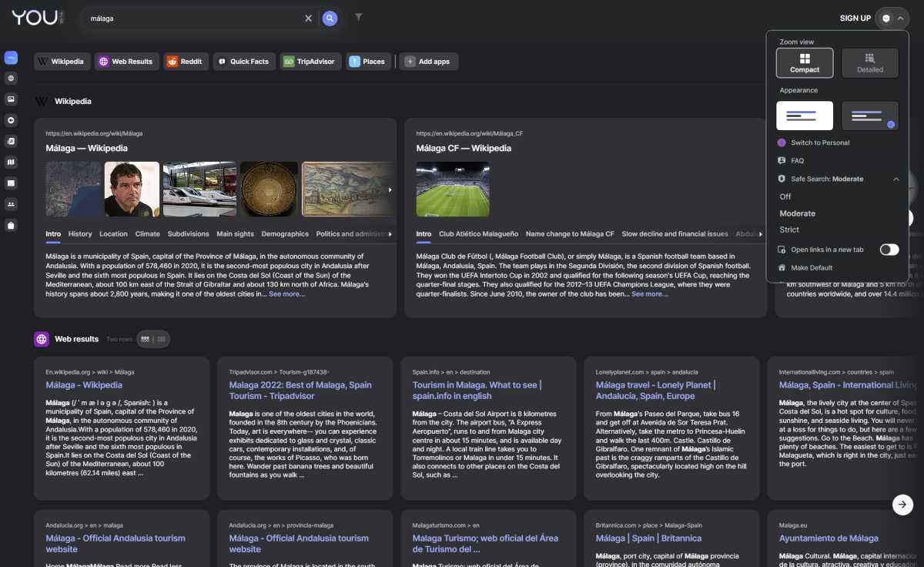Viewport: 924px width, 567px height.
Task: Open Málaga travel Lonely Planet result
Action: coord(656,391)
